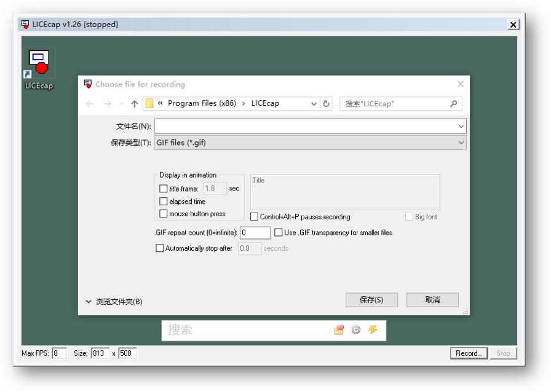The width and height of the screenshot is (551, 392).
Task: Click the Record... button
Action: (469, 353)
